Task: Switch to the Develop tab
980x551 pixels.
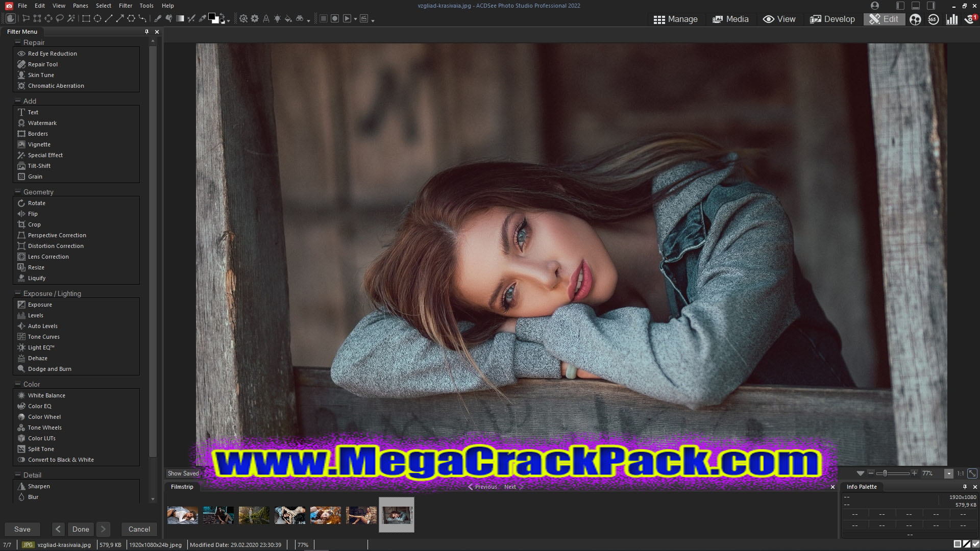Action: (834, 19)
